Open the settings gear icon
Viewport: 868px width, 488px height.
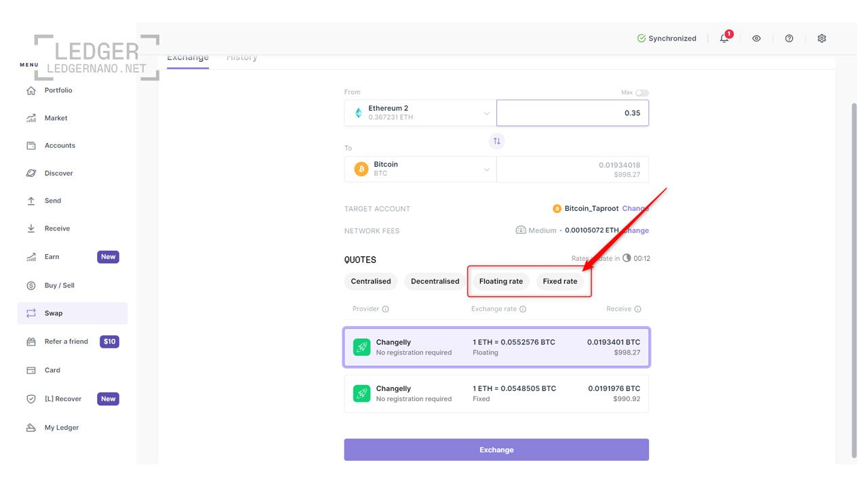click(x=822, y=39)
